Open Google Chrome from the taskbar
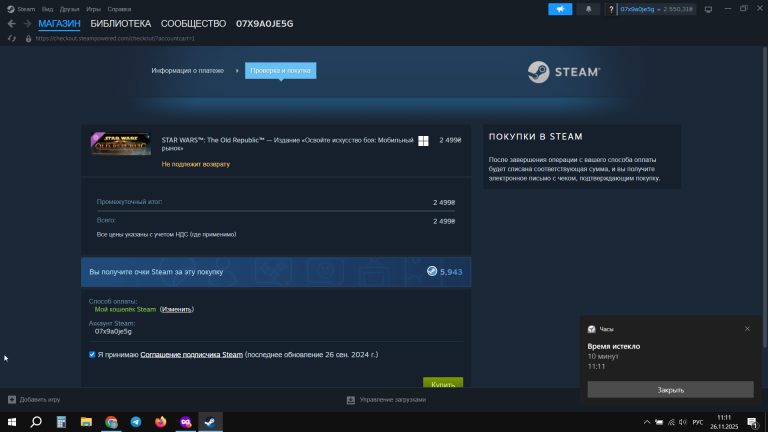 (x=111, y=422)
